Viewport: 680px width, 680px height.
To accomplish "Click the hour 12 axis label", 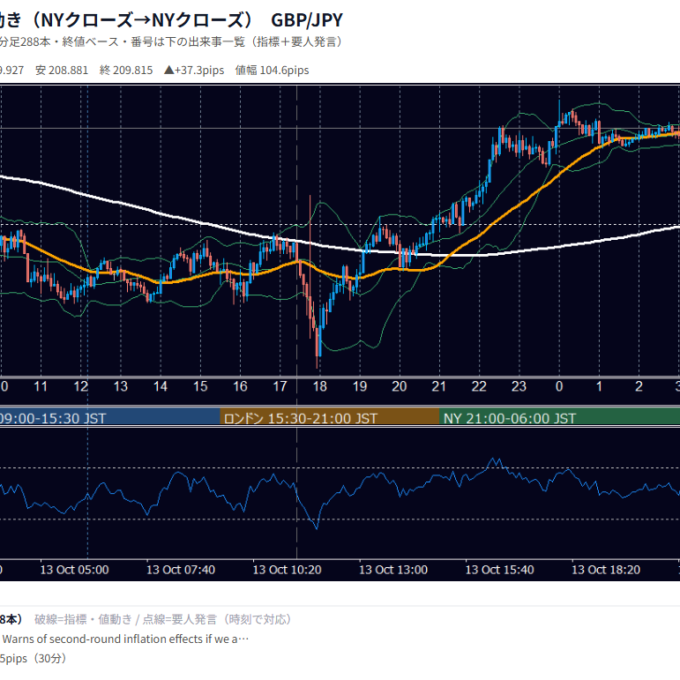I will [x=81, y=386].
